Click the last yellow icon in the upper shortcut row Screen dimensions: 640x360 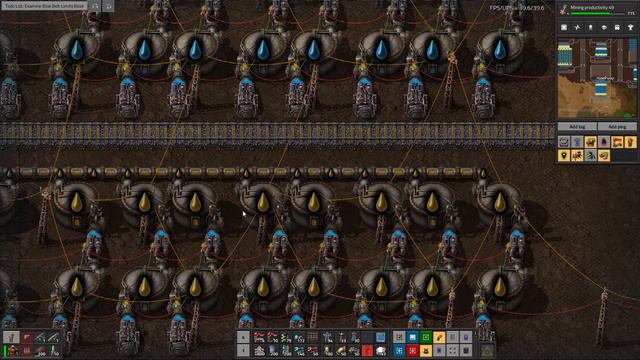click(631, 142)
